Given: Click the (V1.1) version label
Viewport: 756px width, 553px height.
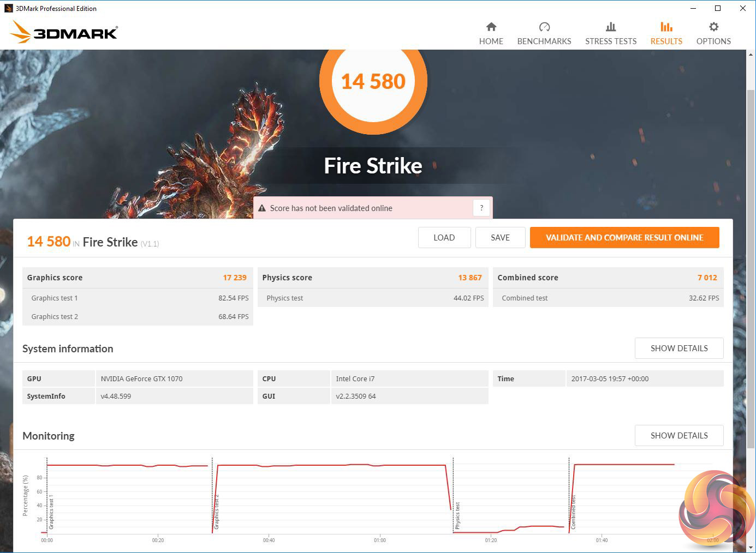Looking at the screenshot, I should tap(150, 244).
